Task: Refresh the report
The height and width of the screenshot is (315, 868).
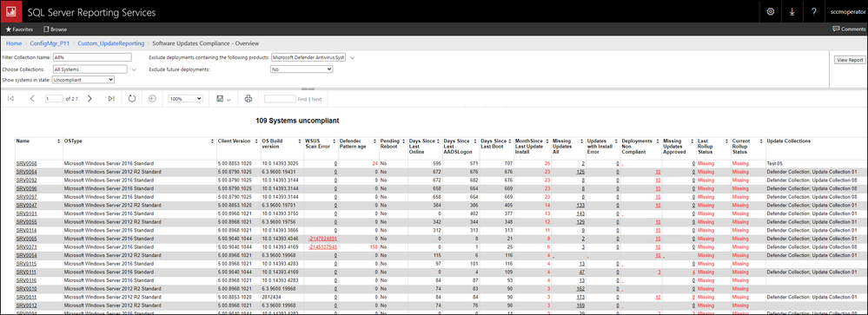Action: 132,98
